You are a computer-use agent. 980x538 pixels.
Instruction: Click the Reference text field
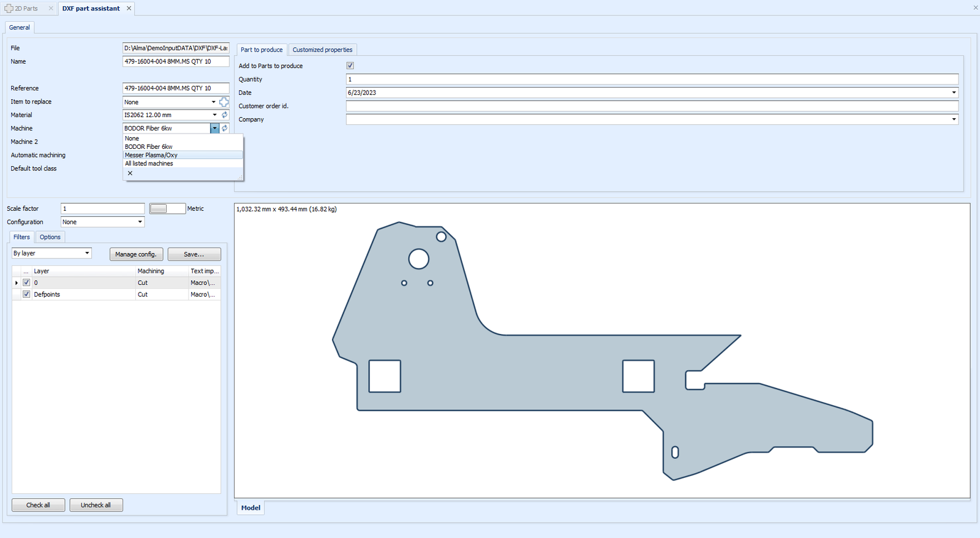tap(176, 88)
